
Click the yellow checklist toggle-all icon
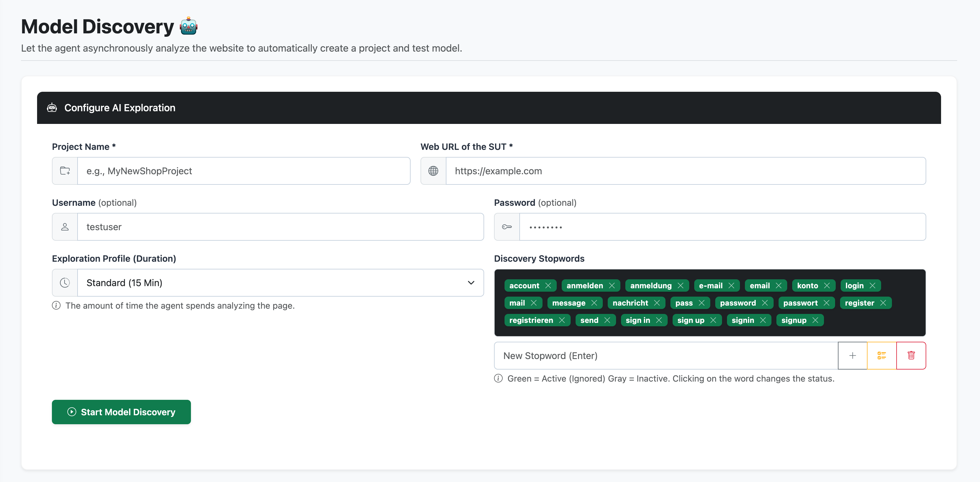pos(882,355)
